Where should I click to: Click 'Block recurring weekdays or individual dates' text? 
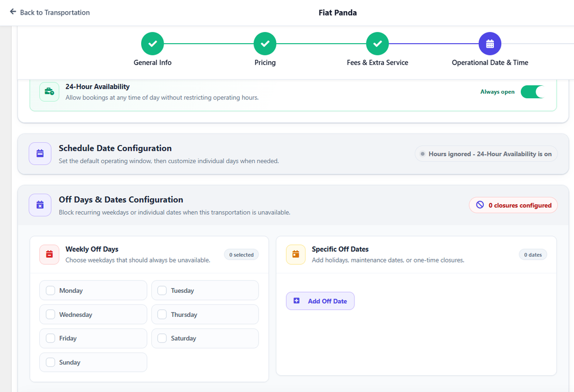point(174,212)
